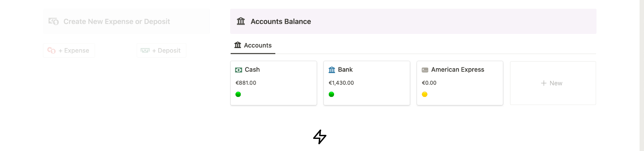Viewport: 644px width, 151px height.
Task: Click the yellow status dot on American Express
Action: click(x=425, y=94)
